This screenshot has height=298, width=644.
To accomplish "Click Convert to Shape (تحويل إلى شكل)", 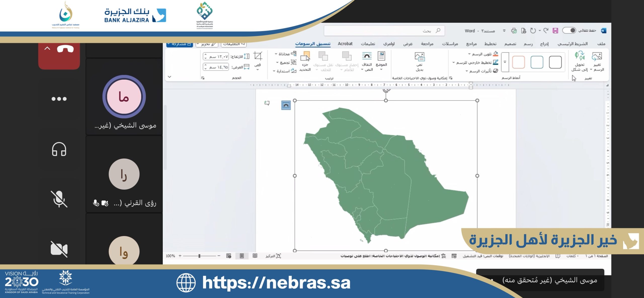I will tap(579, 56).
